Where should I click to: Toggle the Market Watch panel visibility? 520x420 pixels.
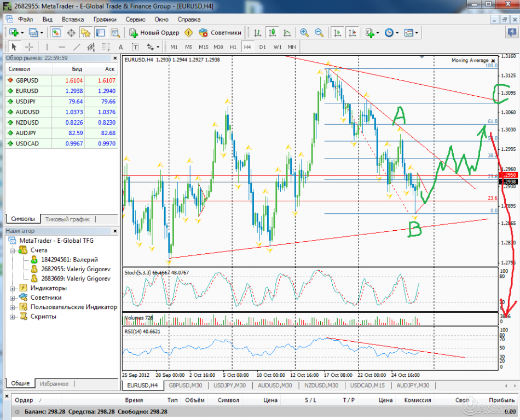coord(56,33)
